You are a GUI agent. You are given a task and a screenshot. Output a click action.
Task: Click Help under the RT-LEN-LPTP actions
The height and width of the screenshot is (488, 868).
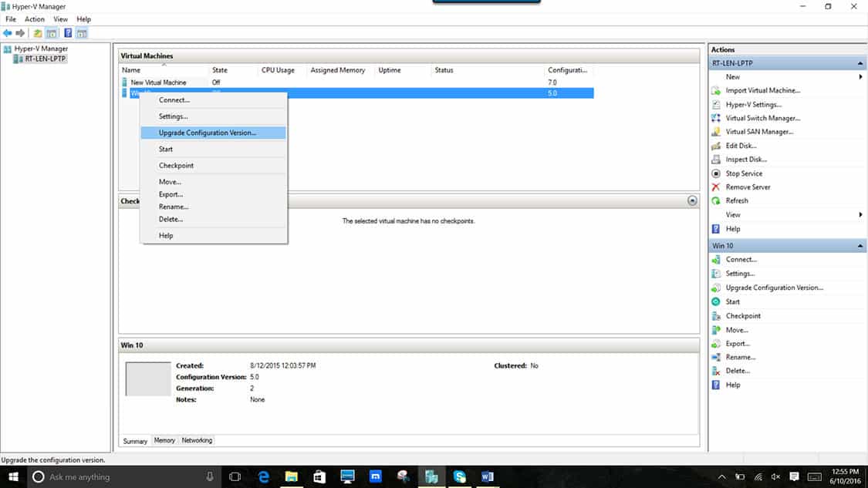pyautogui.click(x=733, y=228)
